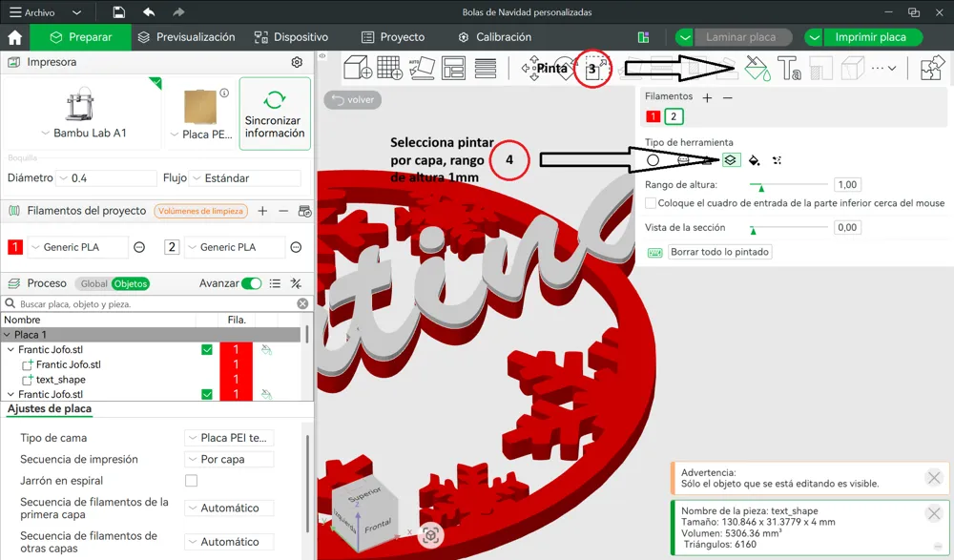954x560 pixels.
Task: Click Borrar todo lo pintado
Action: [x=719, y=252]
